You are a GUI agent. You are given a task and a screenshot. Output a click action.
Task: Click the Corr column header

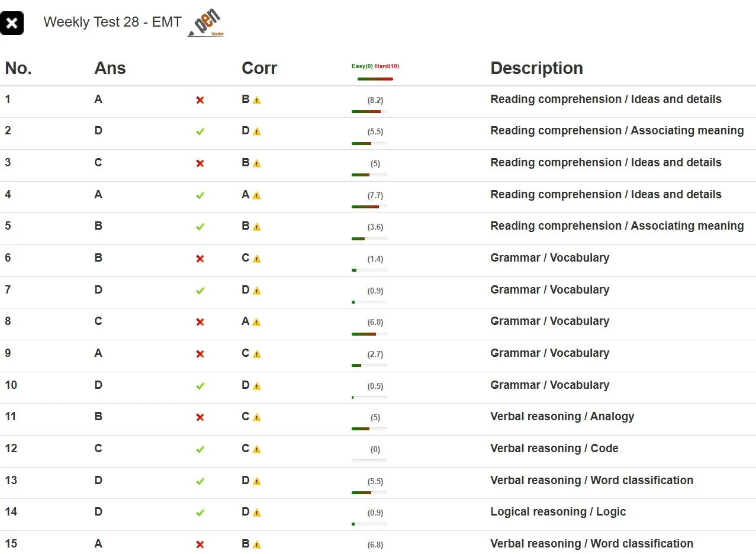259,68
